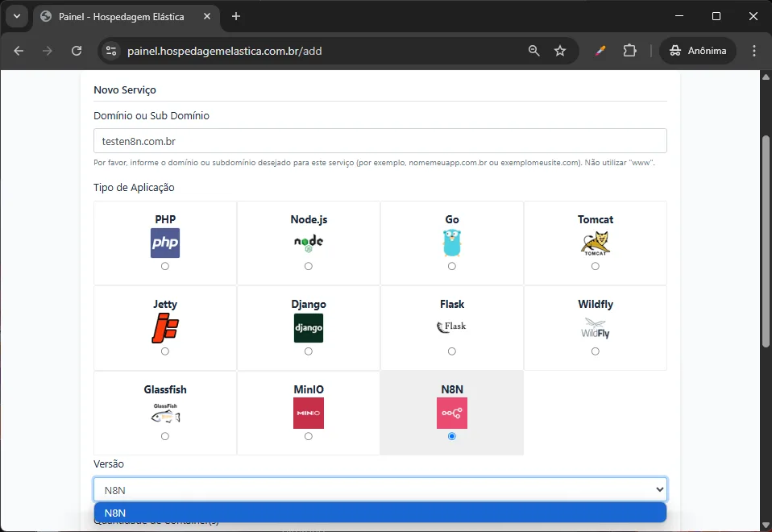Click the 'Tipo de Aplicação' label
The width and height of the screenshot is (772, 532).
pos(134,188)
